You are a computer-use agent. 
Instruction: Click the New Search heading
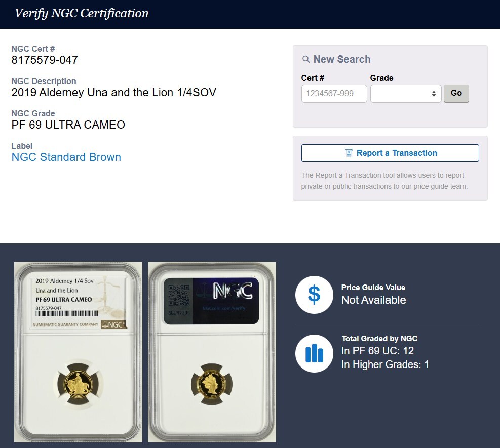(342, 59)
